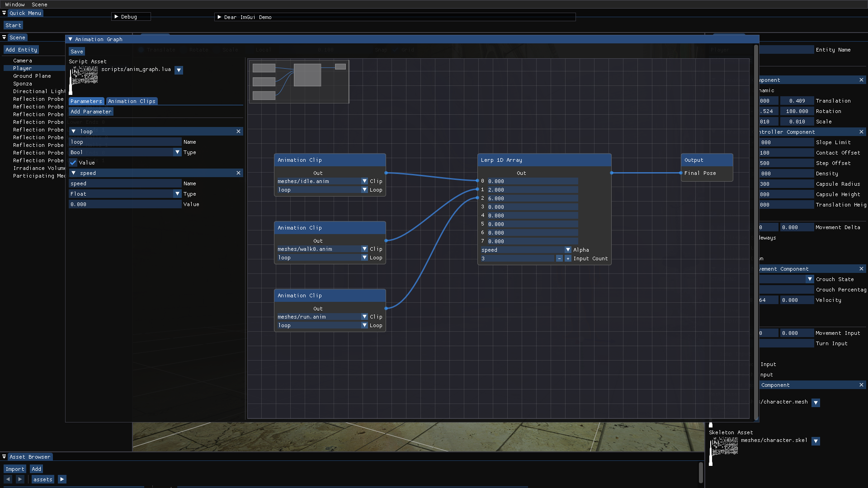The image size is (868, 488).
Task: Click the Script Asset dropdown arrow
Action: [179, 70]
